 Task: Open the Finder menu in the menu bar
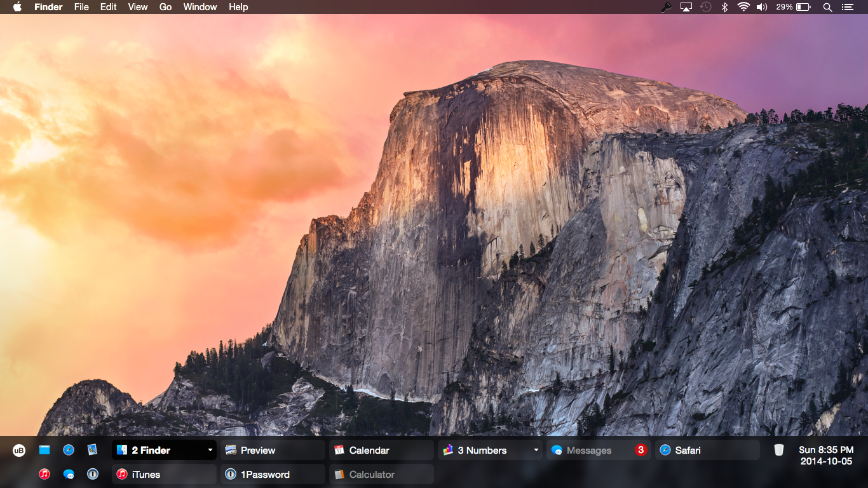coord(48,7)
